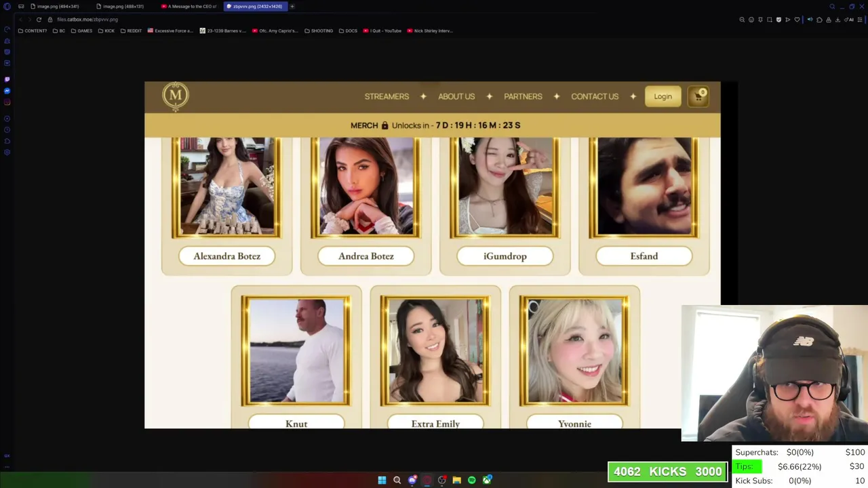Viewport: 868px width, 488px height.
Task: Open the STREAMERS menu item
Action: click(x=387, y=96)
